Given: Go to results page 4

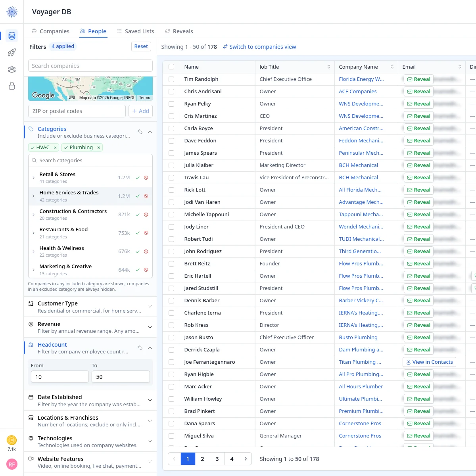Looking at the screenshot, I should click(x=232, y=459).
